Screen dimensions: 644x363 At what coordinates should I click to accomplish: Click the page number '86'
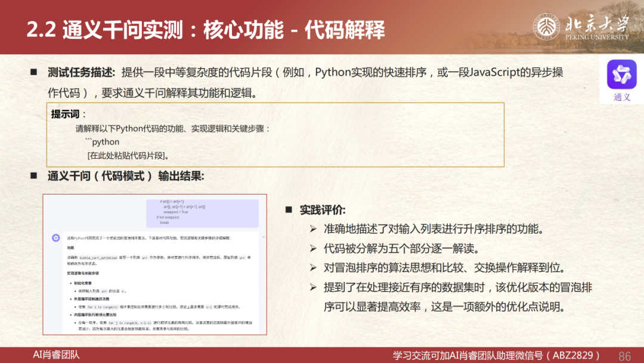pyautogui.click(x=625, y=356)
